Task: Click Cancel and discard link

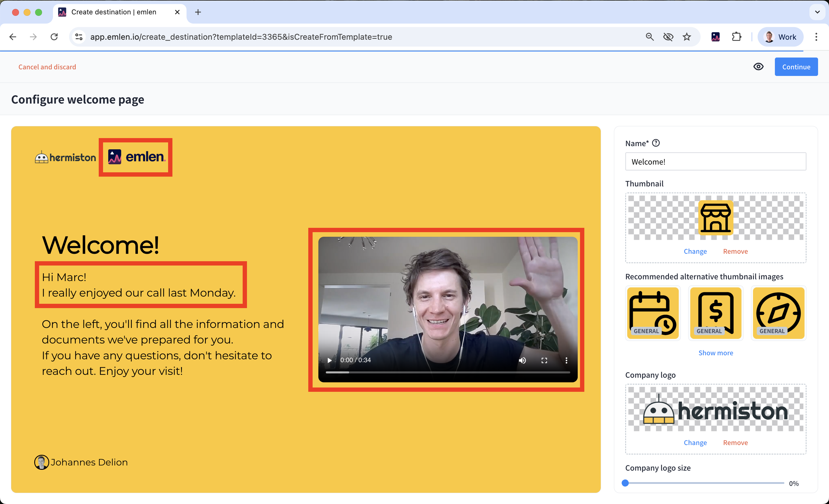Action: tap(47, 67)
